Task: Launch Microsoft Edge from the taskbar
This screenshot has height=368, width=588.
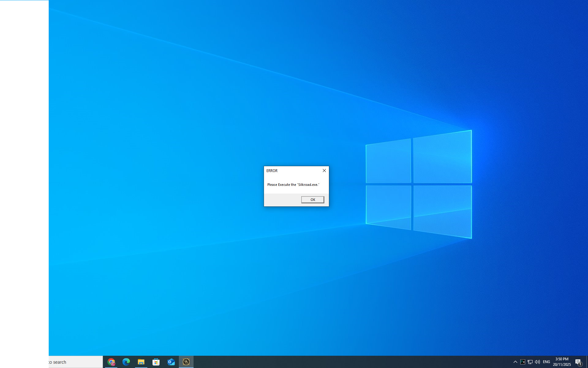Action: [126, 362]
